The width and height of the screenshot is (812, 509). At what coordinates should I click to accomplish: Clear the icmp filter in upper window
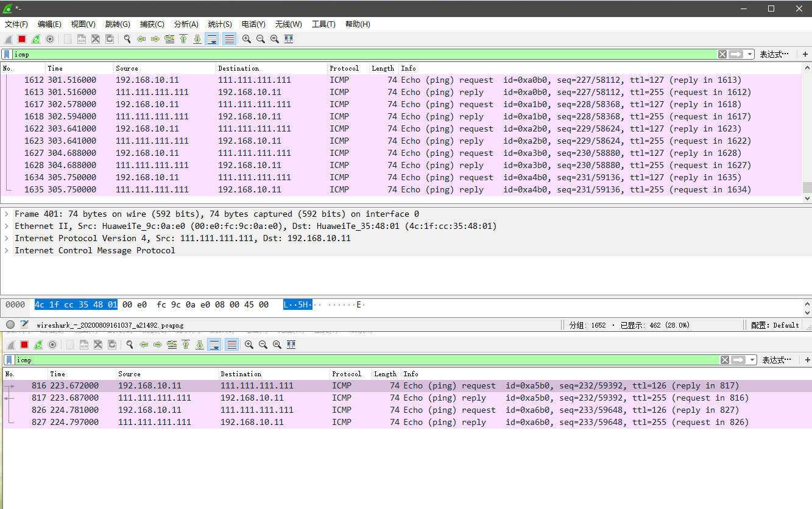(722, 54)
